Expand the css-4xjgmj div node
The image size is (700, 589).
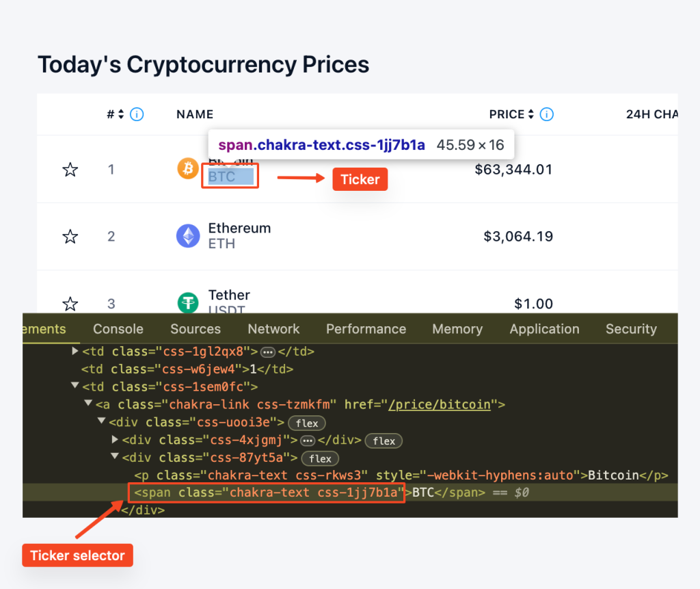115,439
